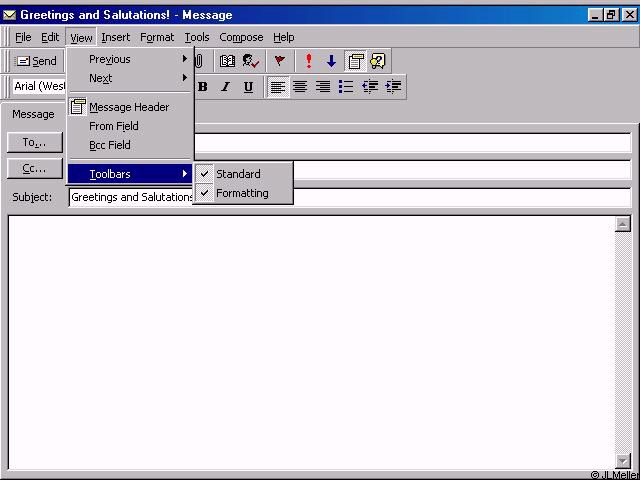
Task: Center align the text
Action: (x=300, y=87)
